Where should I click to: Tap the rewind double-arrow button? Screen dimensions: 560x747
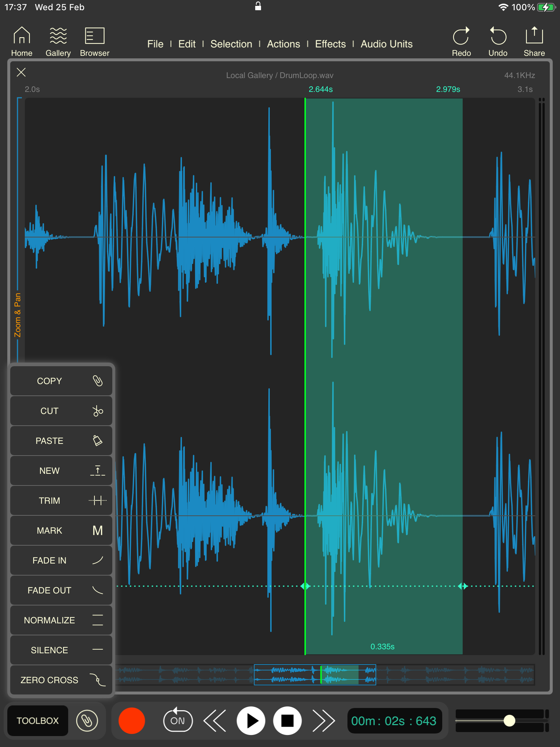tap(215, 720)
